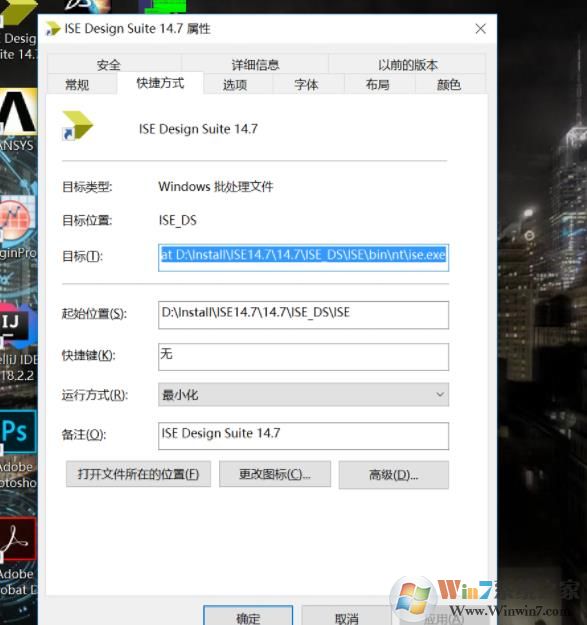
Task: Open the 详细信息 tab
Action: tap(255, 64)
